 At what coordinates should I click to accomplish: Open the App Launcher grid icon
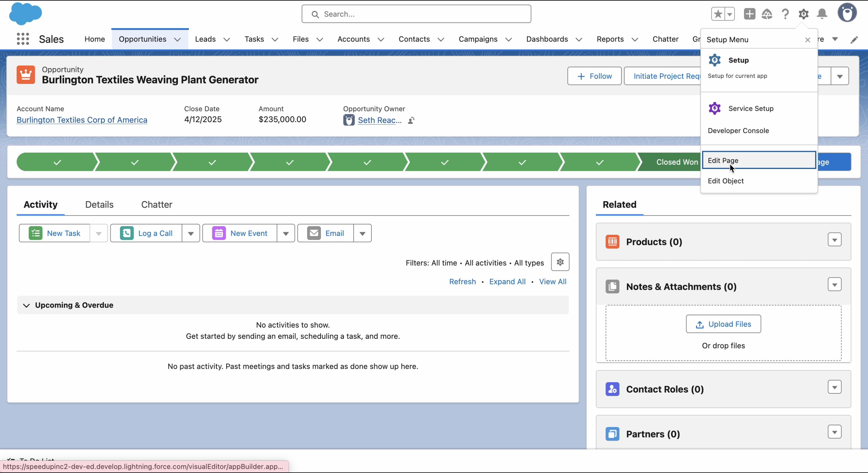[x=23, y=39]
